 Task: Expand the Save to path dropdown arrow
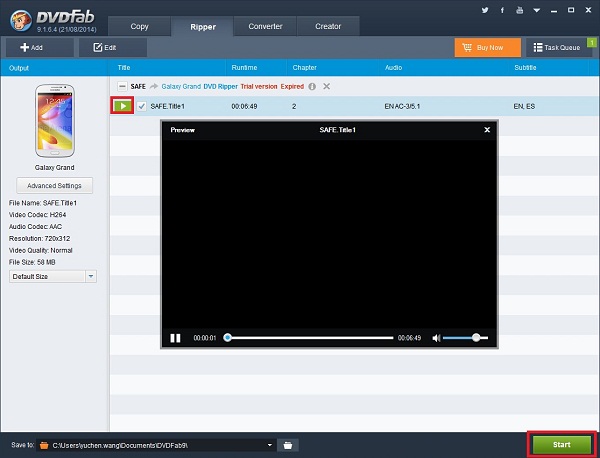270,445
